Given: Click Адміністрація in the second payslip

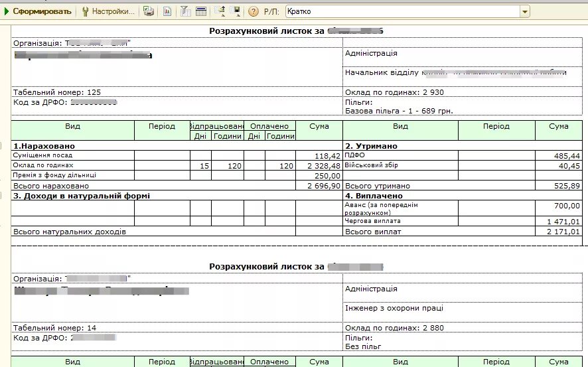Looking at the screenshot, I should pos(371,289).
